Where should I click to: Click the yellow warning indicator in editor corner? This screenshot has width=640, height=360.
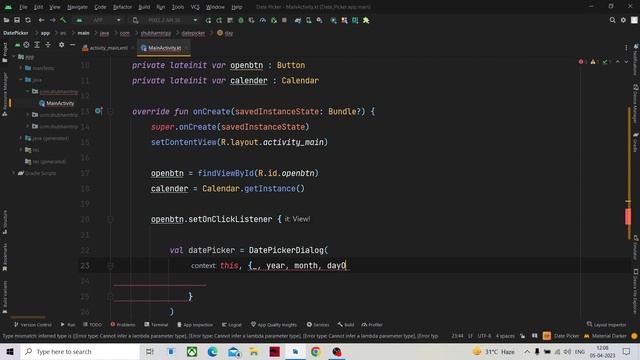593,62
